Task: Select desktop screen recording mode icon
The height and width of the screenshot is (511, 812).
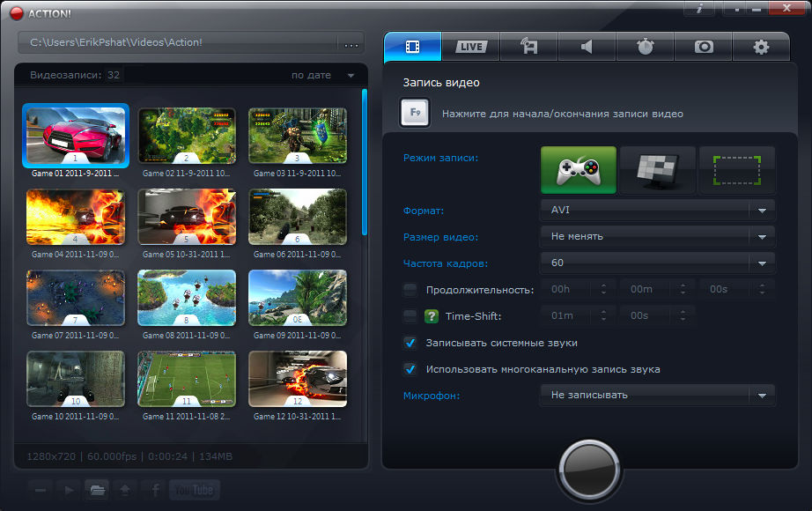Action: pos(657,170)
